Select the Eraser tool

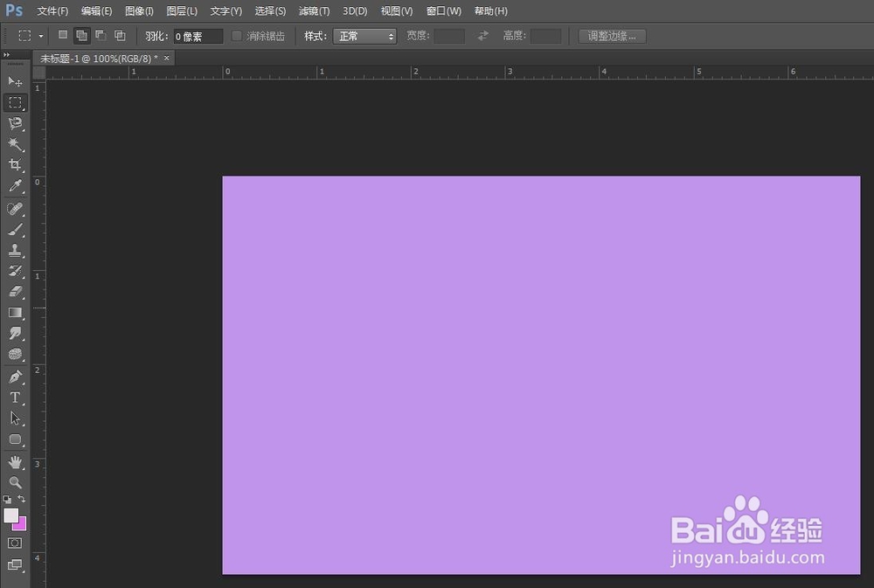coord(15,292)
